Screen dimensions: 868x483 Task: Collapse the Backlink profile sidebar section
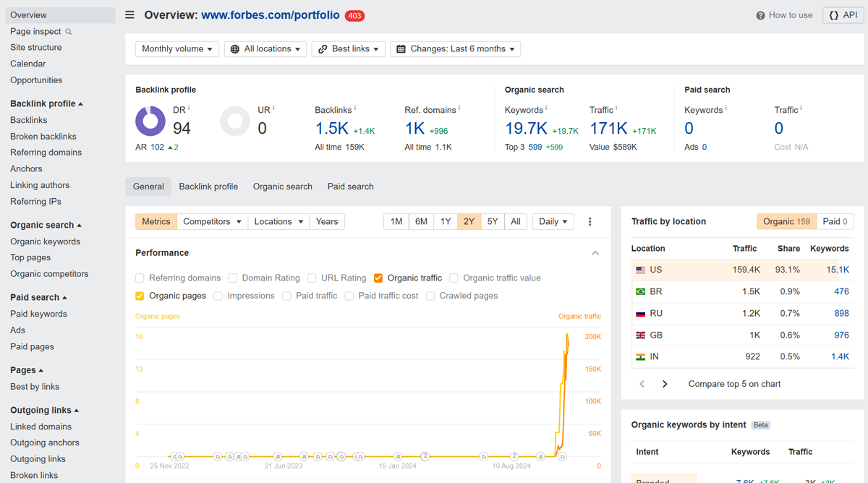point(80,104)
